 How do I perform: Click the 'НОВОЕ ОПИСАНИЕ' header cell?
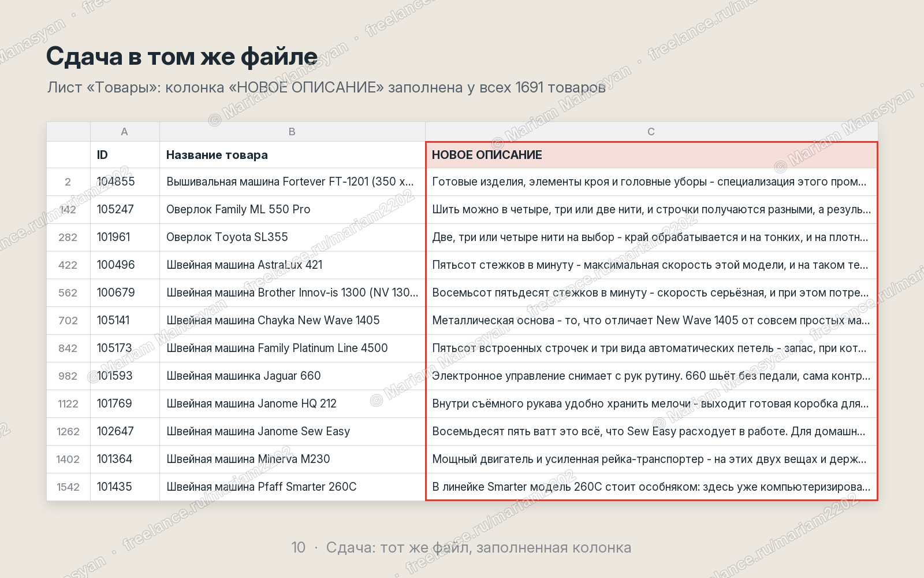(651, 155)
